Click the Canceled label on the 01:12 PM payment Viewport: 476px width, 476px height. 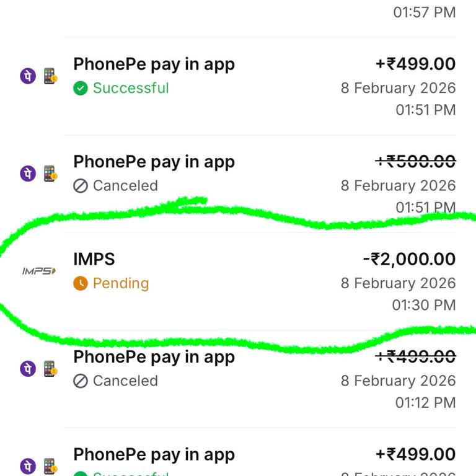(x=125, y=381)
